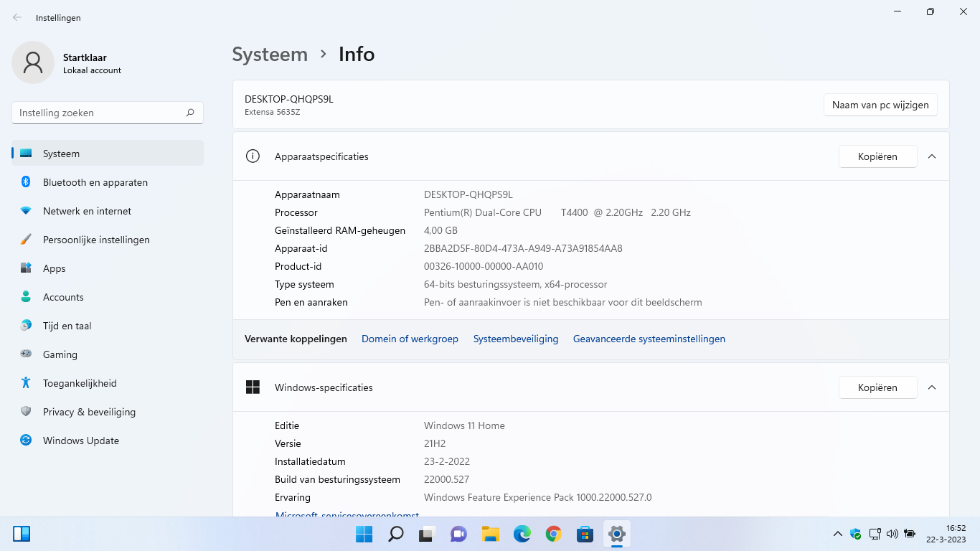Open Persoonlijke instellingen category
This screenshot has height=551, width=980.
[x=108, y=239]
